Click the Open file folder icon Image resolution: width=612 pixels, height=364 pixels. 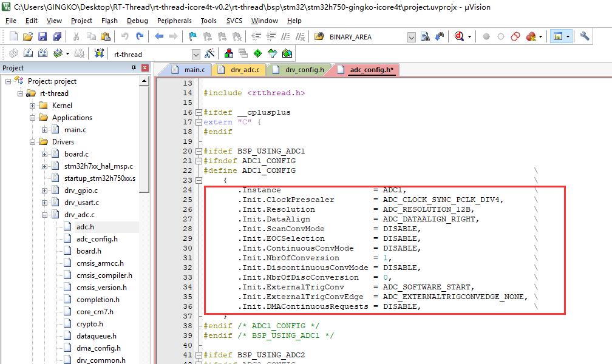[28, 36]
